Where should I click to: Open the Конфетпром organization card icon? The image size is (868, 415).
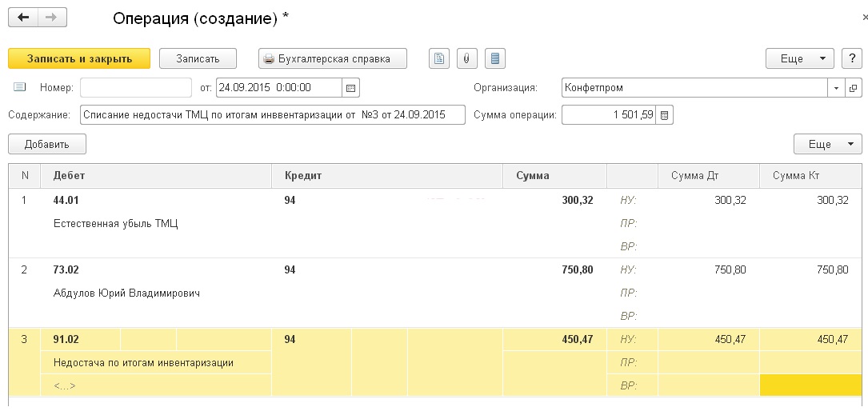pos(853,87)
